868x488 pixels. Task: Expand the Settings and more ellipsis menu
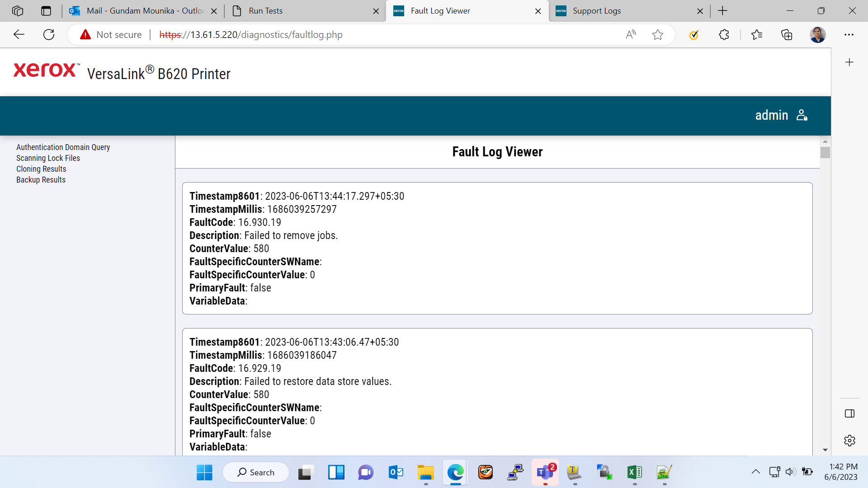tap(849, 35)
